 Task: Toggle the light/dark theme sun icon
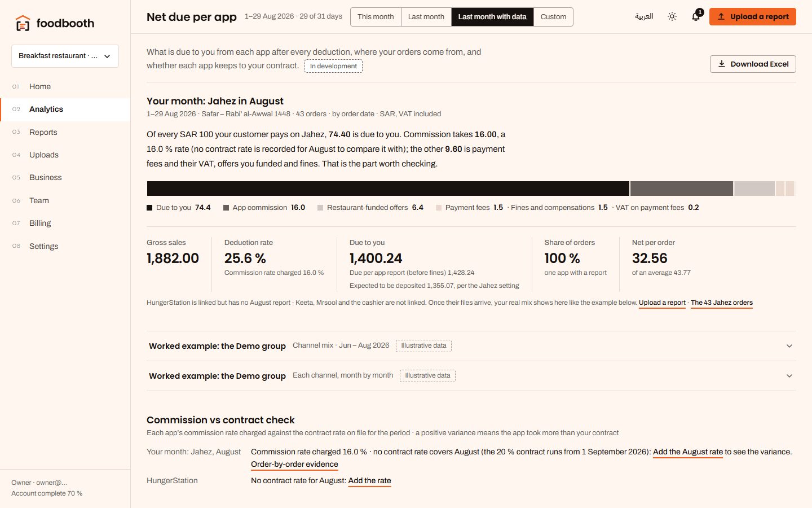point(672,17)
